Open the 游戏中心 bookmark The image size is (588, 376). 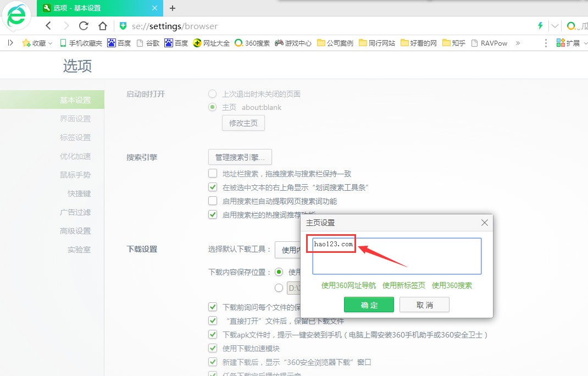coord(293,43)
